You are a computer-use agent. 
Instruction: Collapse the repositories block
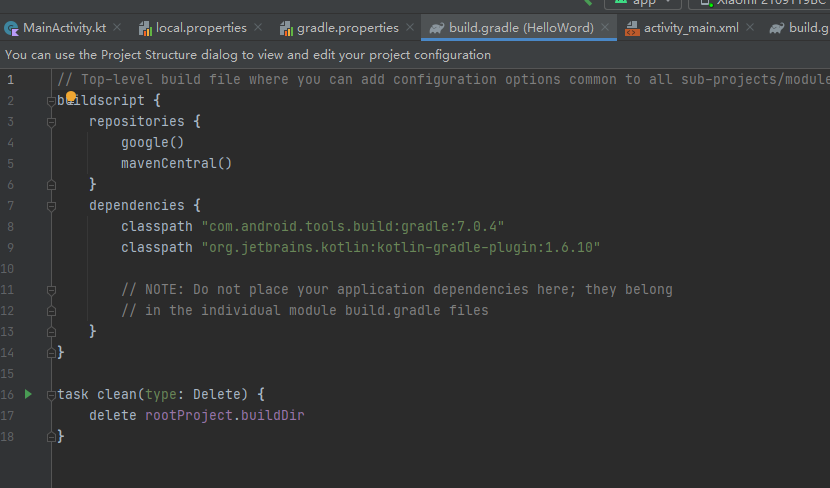tap(51, 122)
